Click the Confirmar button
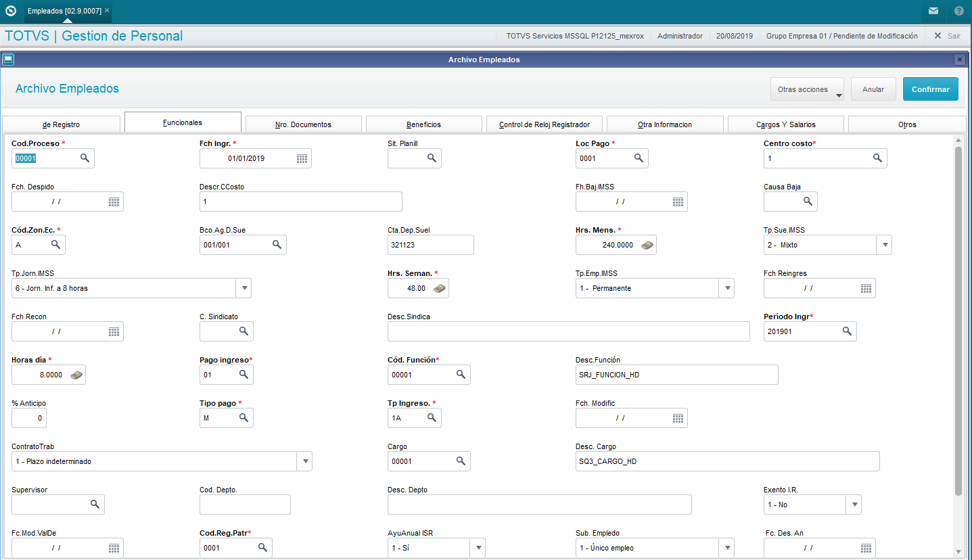This screenshot has width=972, height=560. 931,89
